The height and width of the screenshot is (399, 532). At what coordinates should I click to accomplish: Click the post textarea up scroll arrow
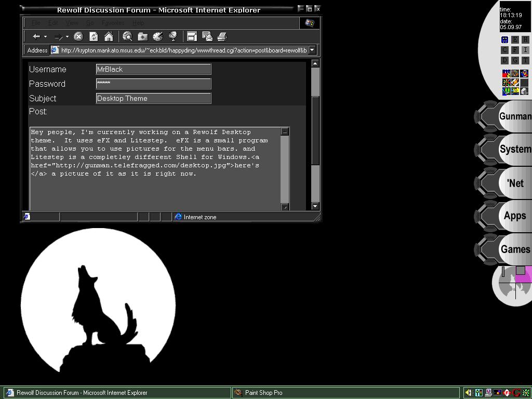tap(285, 131)
